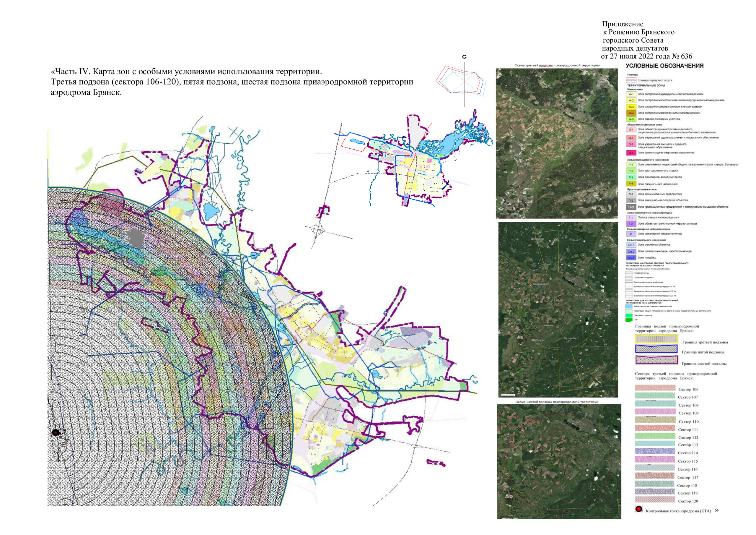Click the Т-2 transport infrastructure swatch
The image size is (756, 535).
tap(630, 224)
